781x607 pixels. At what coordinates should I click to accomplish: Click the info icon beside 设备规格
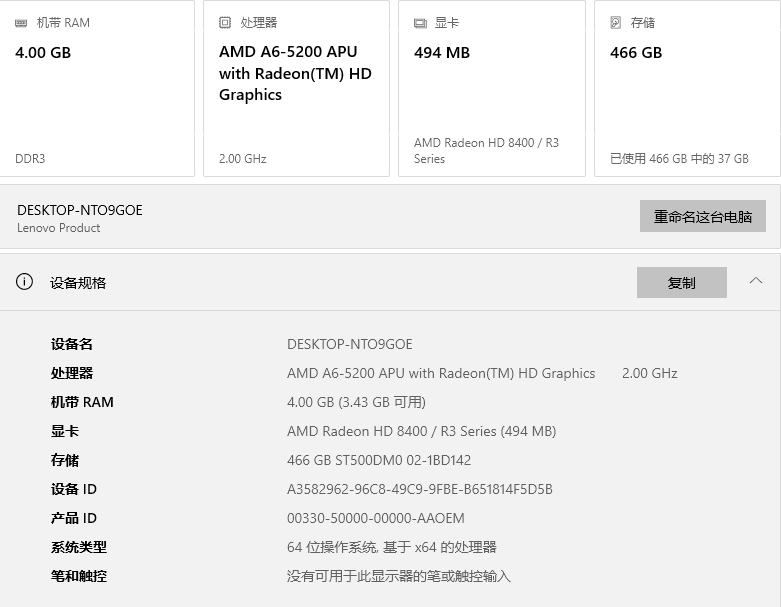(24, 282)
